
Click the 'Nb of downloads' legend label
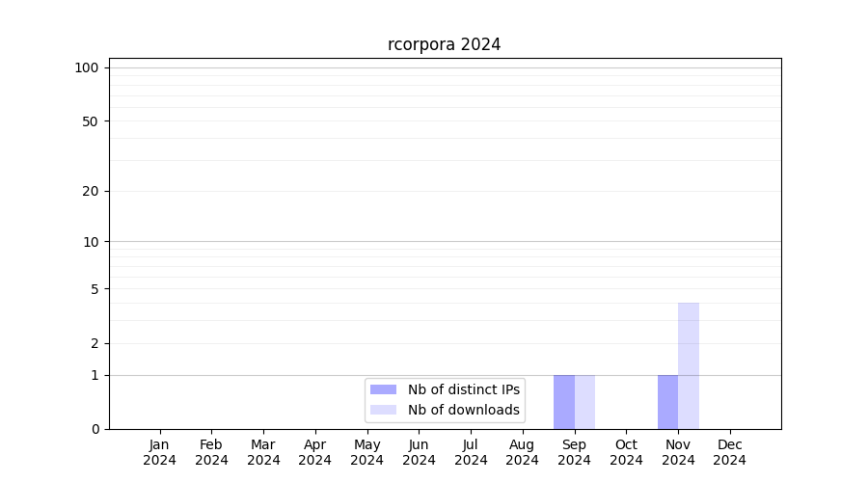(463, 410)
